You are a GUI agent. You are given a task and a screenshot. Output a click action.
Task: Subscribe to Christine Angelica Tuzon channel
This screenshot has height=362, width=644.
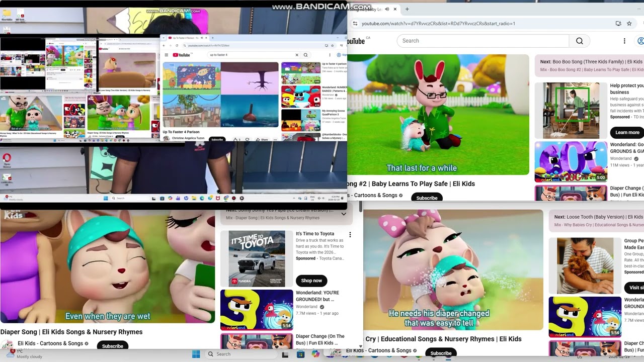(x=217, y=139)
